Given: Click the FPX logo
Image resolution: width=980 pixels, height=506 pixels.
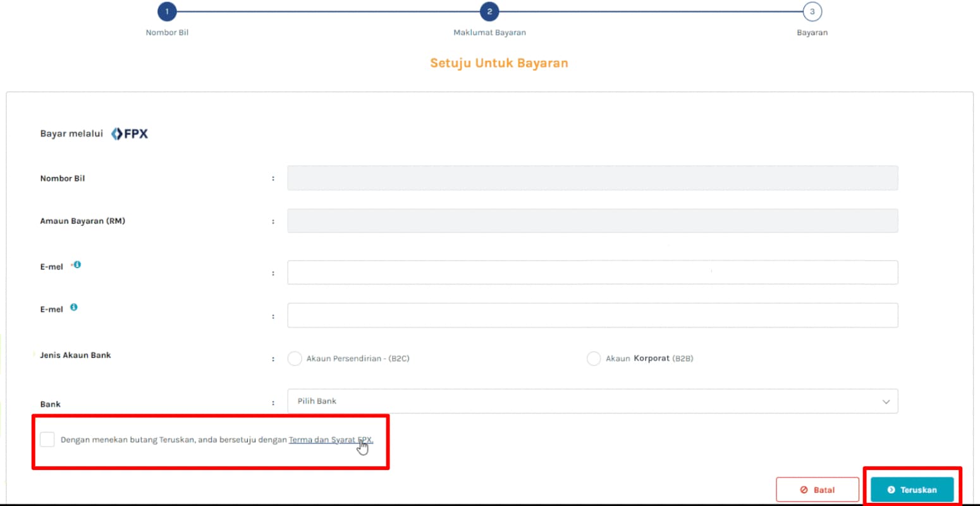Looking at the screenshot, I should (130, 134).
